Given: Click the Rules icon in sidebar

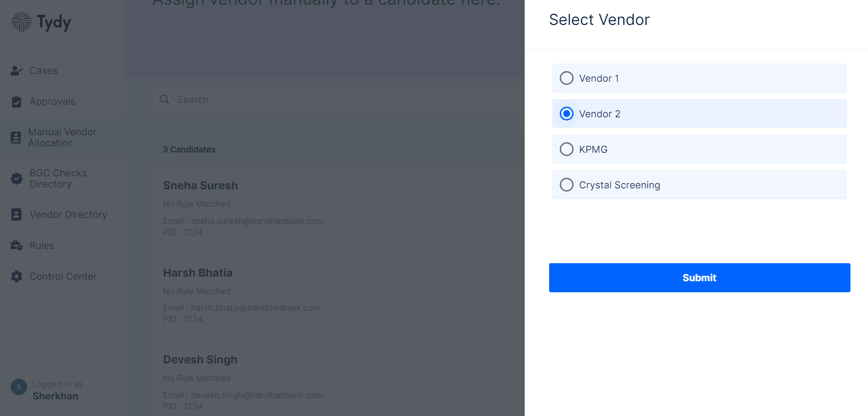Looking at the screenshot, I should (17, 246).
